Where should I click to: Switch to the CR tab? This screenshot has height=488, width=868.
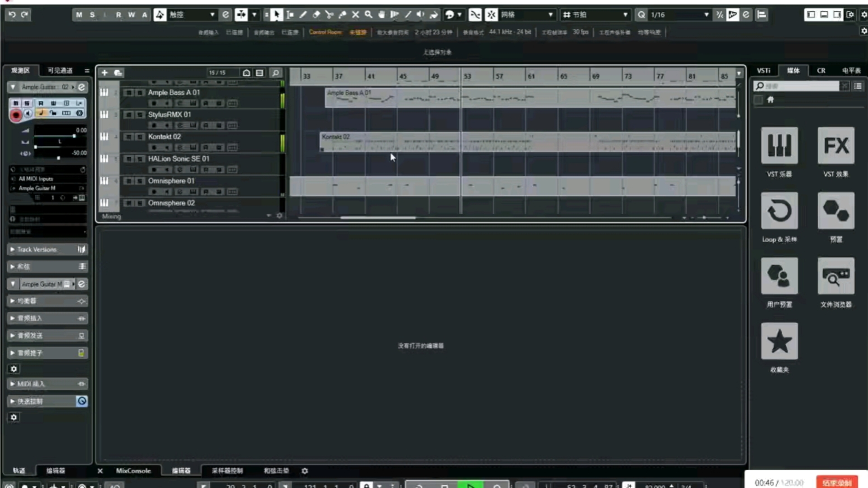(x=821, y=70)
